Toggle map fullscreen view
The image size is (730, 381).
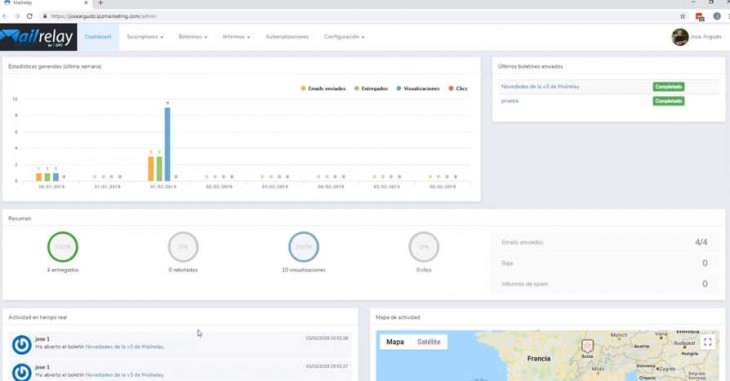pyautogui.click(x=708, y=342)
